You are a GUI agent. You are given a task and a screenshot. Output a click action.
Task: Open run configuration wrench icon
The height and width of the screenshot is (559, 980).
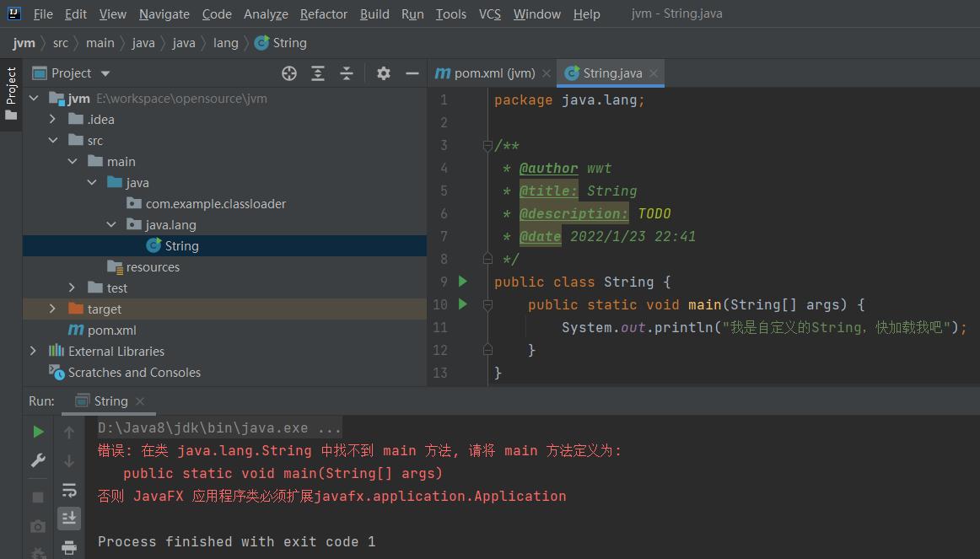(x=38, y=460)
